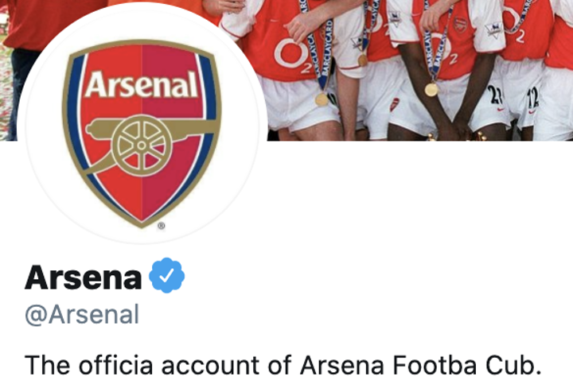Click the number 21 on player's shorts

pos(496,96)
